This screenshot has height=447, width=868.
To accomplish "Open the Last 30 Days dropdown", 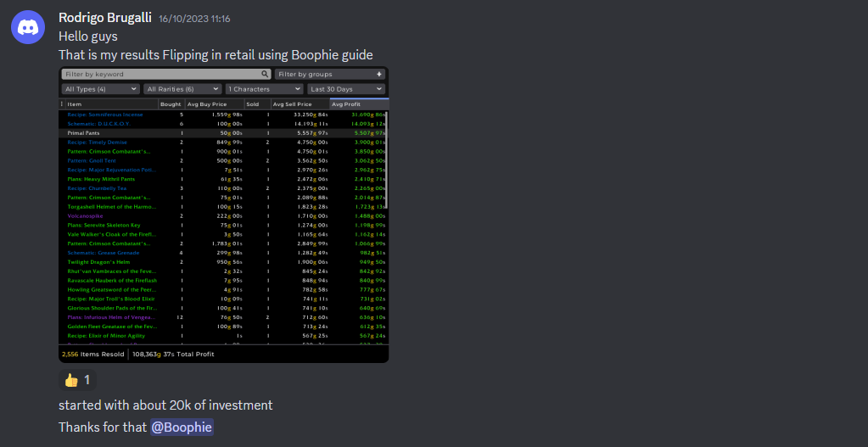I will point(346,89).
